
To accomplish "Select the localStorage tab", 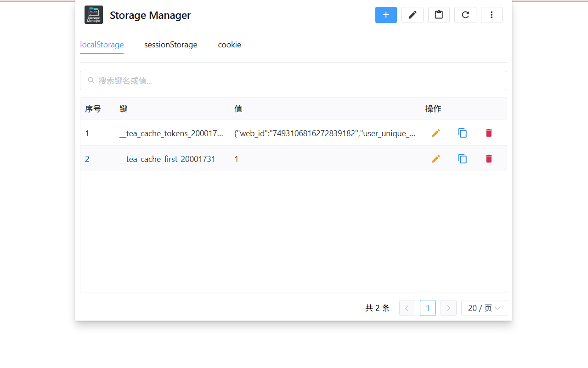I will coord(102,45).
